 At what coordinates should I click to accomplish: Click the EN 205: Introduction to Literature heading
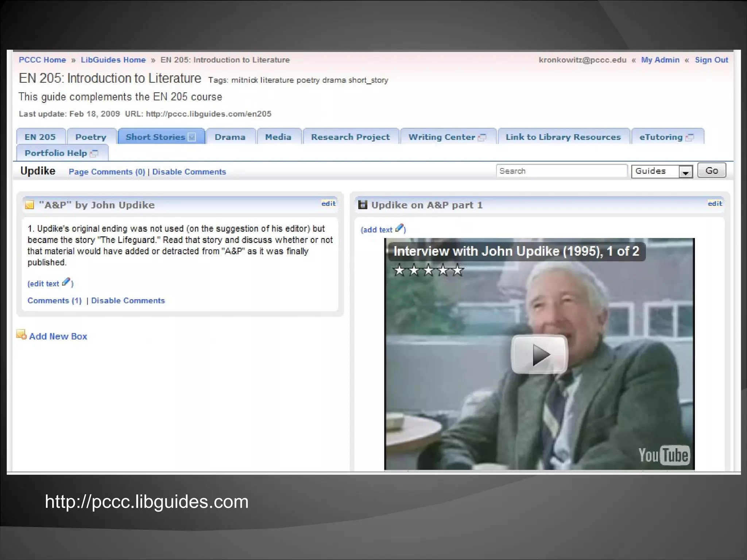click(x=110, y=78)
